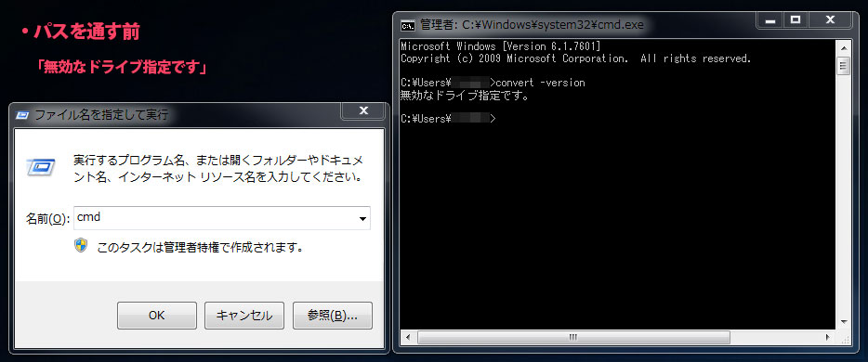Image resolution: width=868 pixels, height=362 pixels.
Task: Click the cmd horizontal scrollbar left arrow
Action: tap(408, 337)
